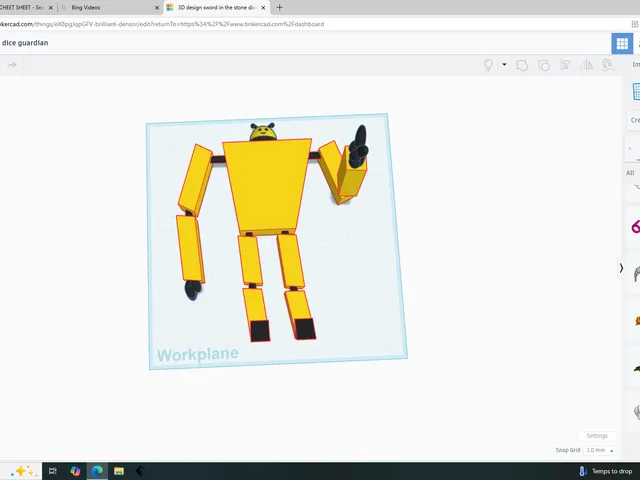Select the black hand on the lowered arm
Viewport: 640px width, 480px height.
[x=192, y=289]
